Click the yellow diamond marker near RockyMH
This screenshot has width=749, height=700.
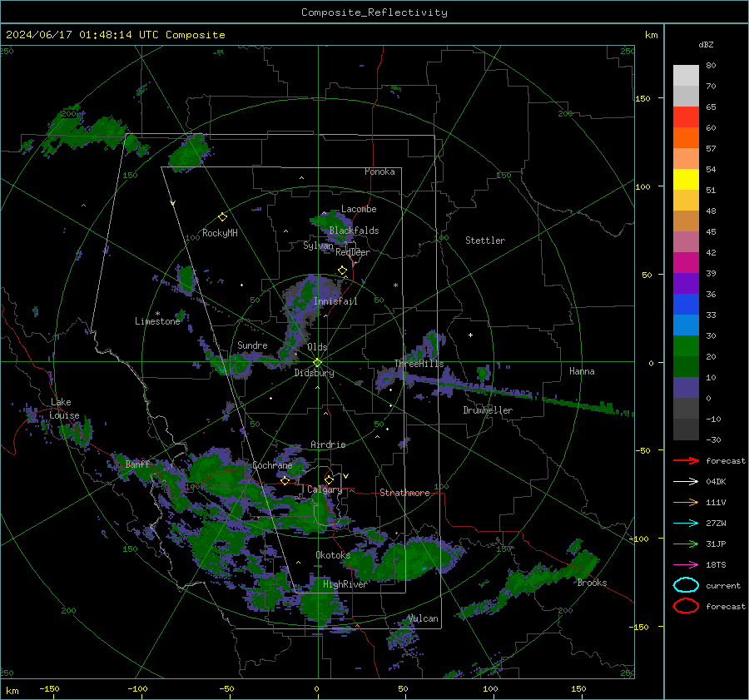222,217
